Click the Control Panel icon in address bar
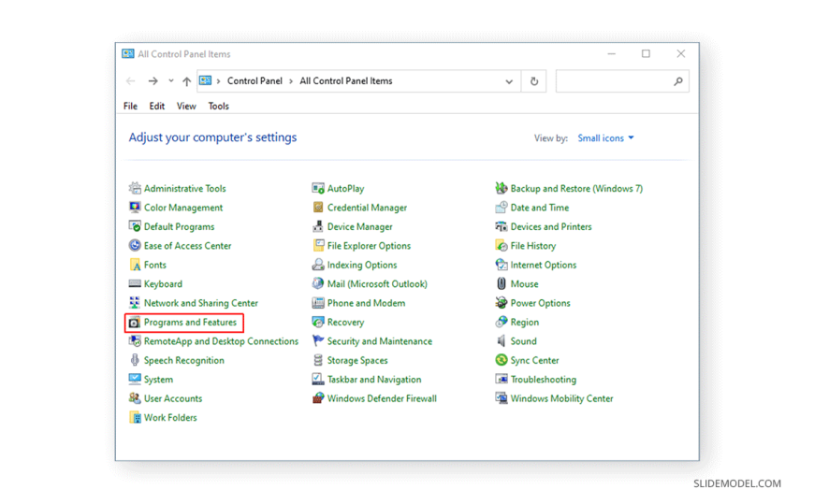The image size is (814, 504). coord(206,80)
